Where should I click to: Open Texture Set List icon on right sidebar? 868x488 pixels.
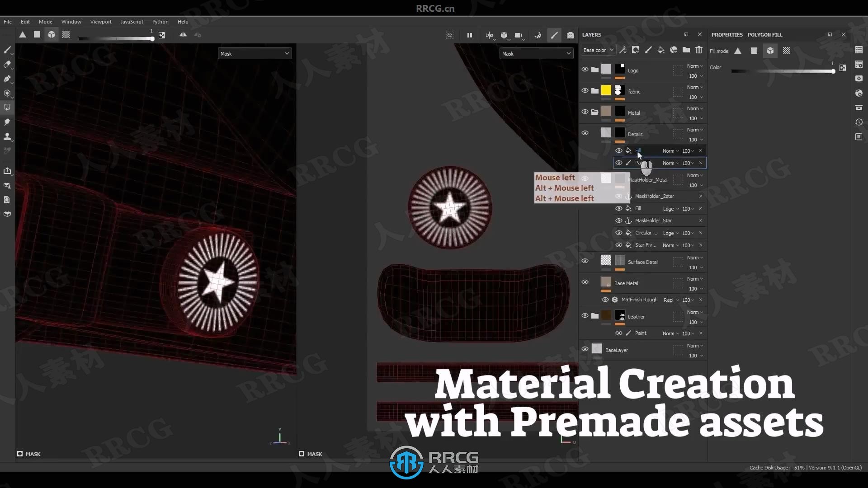(x=859, y=50)
